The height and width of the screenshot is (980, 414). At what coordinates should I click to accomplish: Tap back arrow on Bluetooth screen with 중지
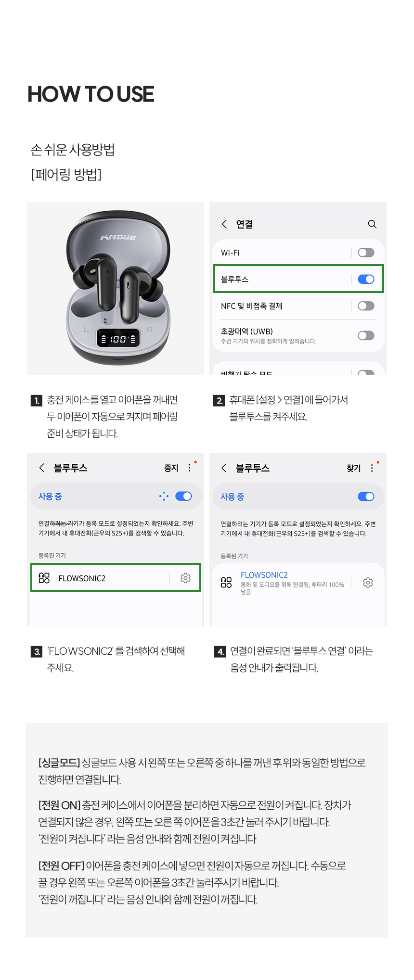coord(42,468)
